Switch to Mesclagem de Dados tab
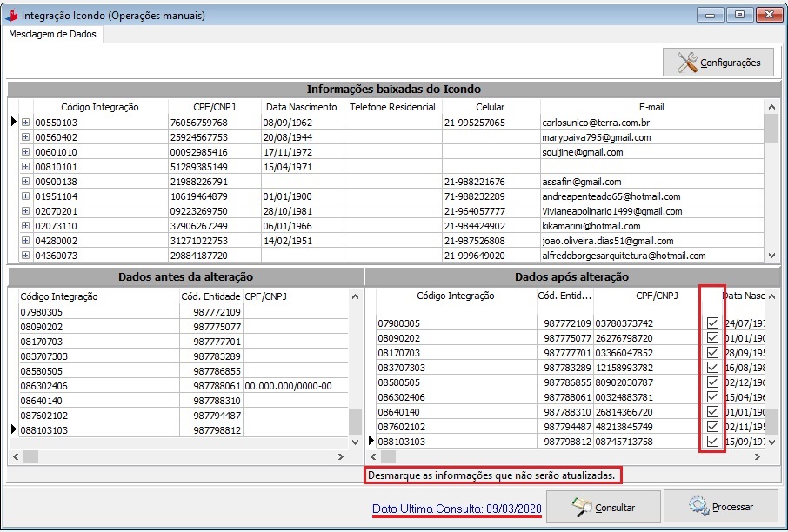 point(53,34)
